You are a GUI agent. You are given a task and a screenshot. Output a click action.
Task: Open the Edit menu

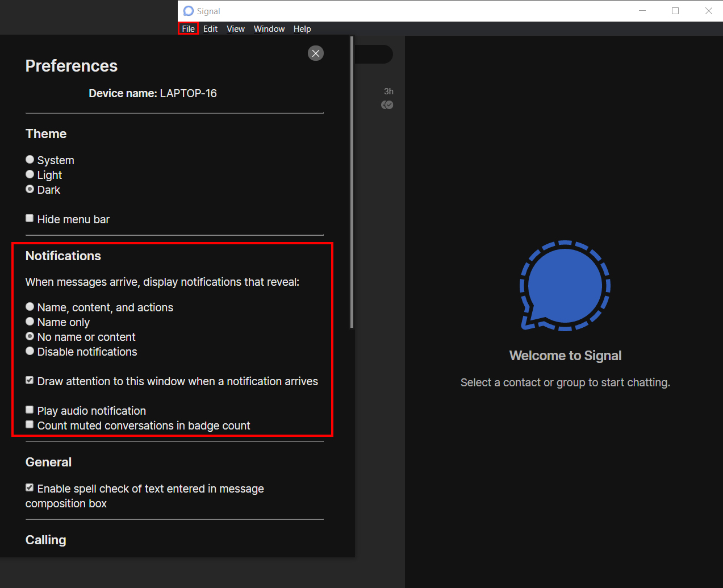coord(210,29)
